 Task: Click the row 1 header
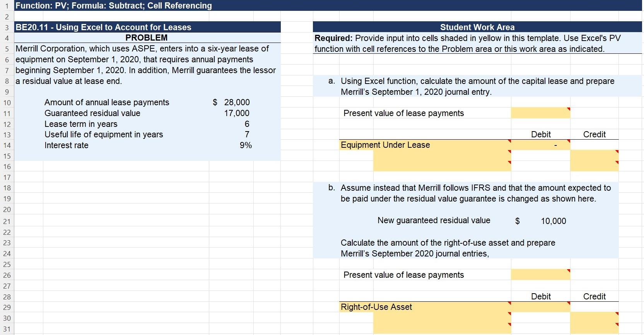(7, 5)
